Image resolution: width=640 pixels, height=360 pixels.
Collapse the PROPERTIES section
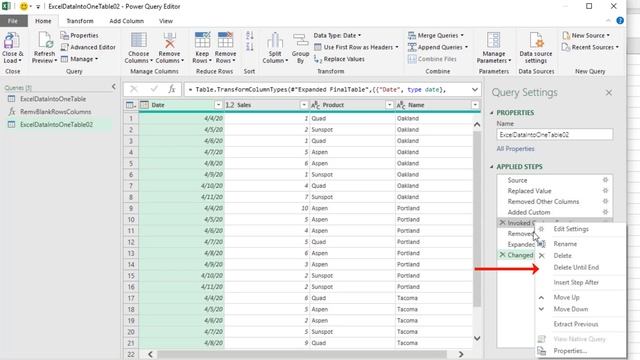tap(491, 112)
